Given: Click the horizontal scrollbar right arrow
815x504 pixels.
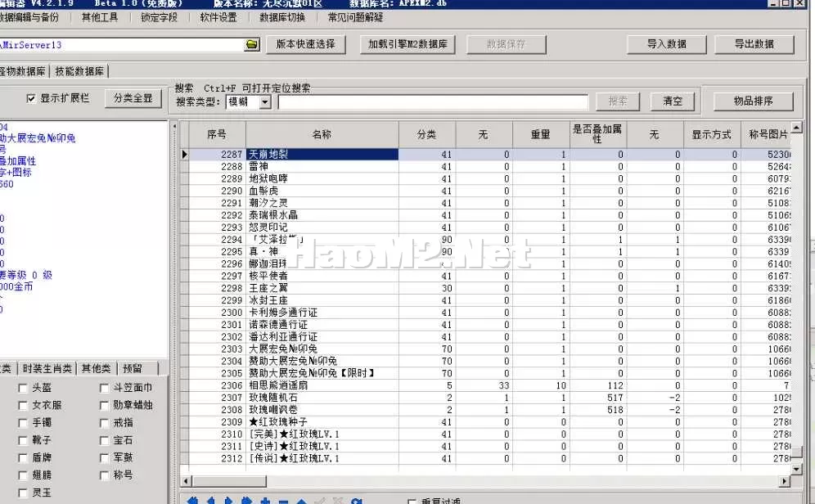Looking at the screenshot, I should (785, 482).
